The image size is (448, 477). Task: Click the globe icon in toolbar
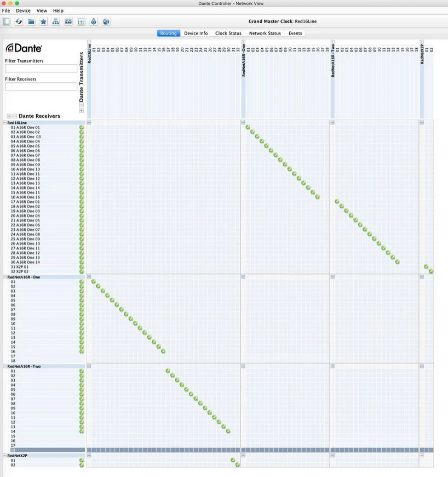tap(106, 21)
